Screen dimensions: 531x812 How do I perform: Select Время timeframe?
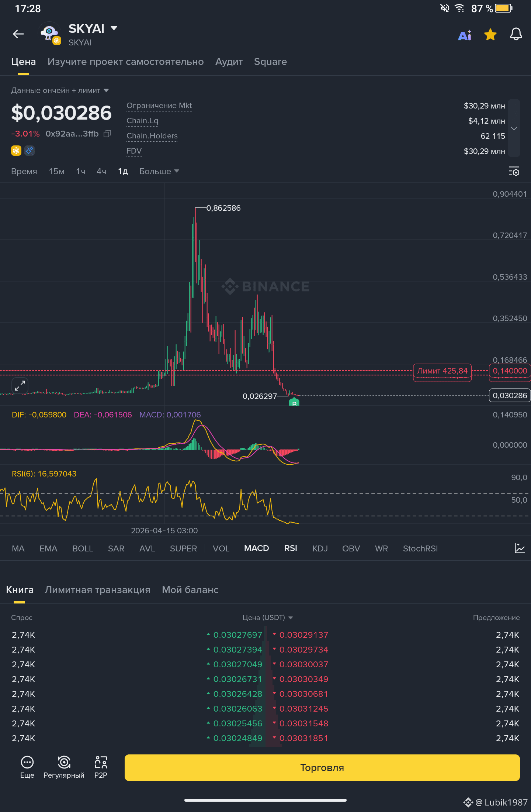[24, 171]
